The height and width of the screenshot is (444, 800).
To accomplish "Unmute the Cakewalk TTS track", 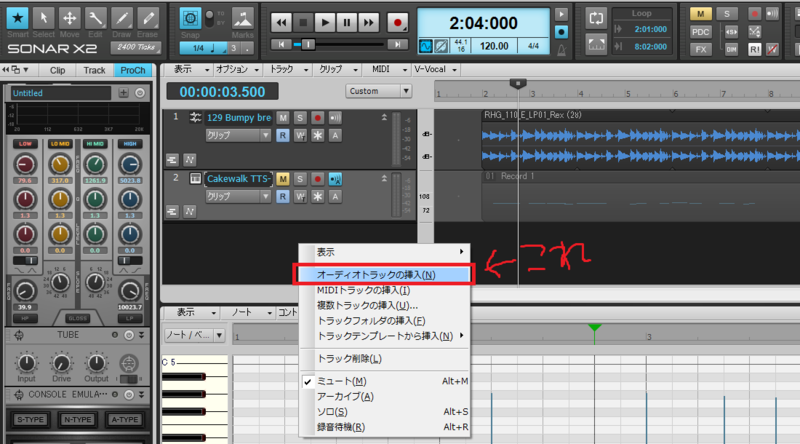I will pos(283,179).
